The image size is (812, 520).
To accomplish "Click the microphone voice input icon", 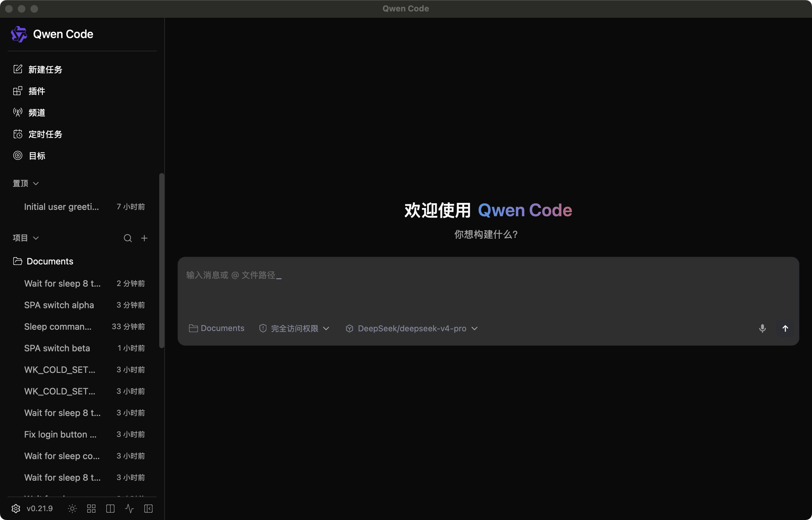I will [x=762, y=328].
